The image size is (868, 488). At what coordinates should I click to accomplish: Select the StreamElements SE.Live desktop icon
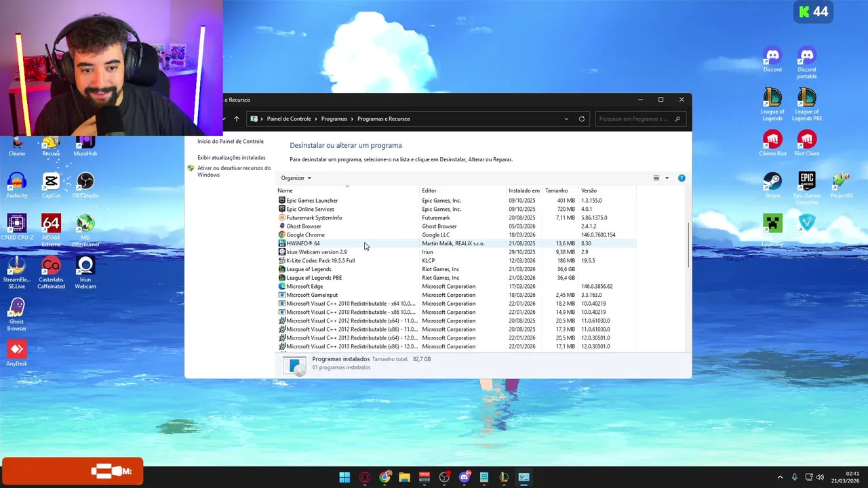pos(17,273)
